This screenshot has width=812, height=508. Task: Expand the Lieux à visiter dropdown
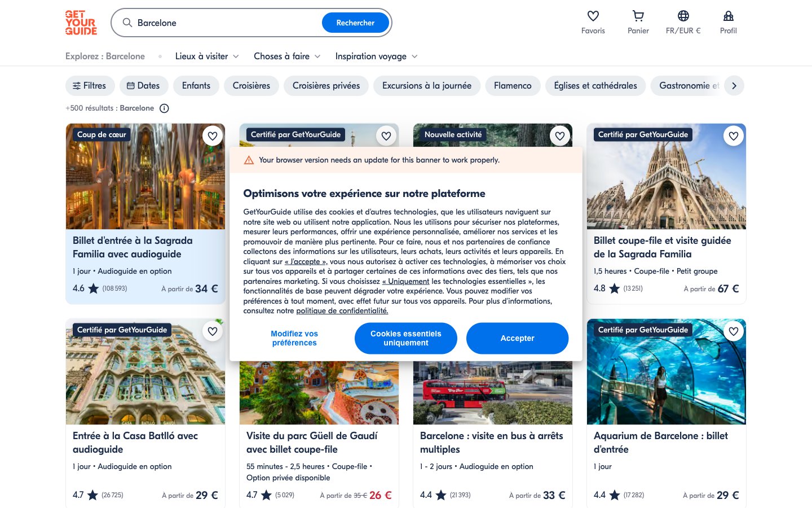pos(207,56)
